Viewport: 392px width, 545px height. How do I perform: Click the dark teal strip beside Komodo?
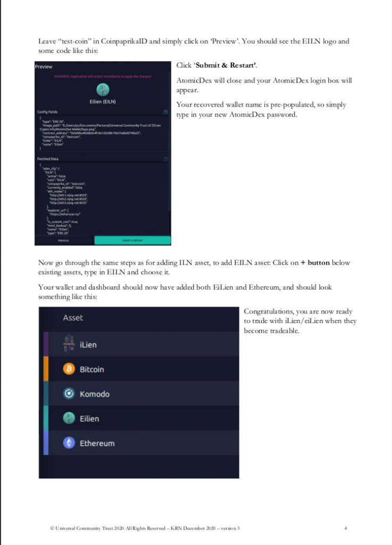coord(46,394)
